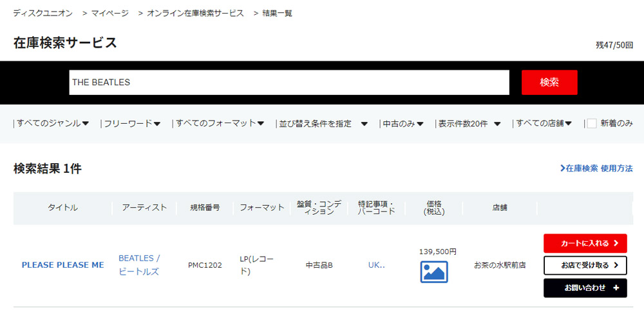Click the 特記事項・バーコード column header
Image resolution: width=644 pixels, height=327 pixels.
point(376,208)
